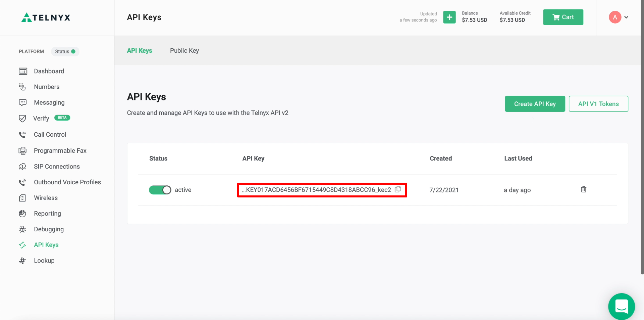Navigate to Wireless section

46,198
